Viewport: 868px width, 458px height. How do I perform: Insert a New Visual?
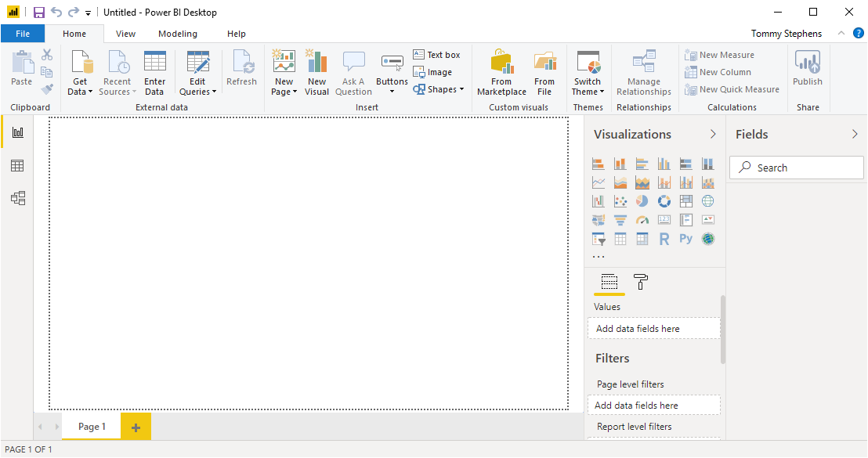(316, 73)
